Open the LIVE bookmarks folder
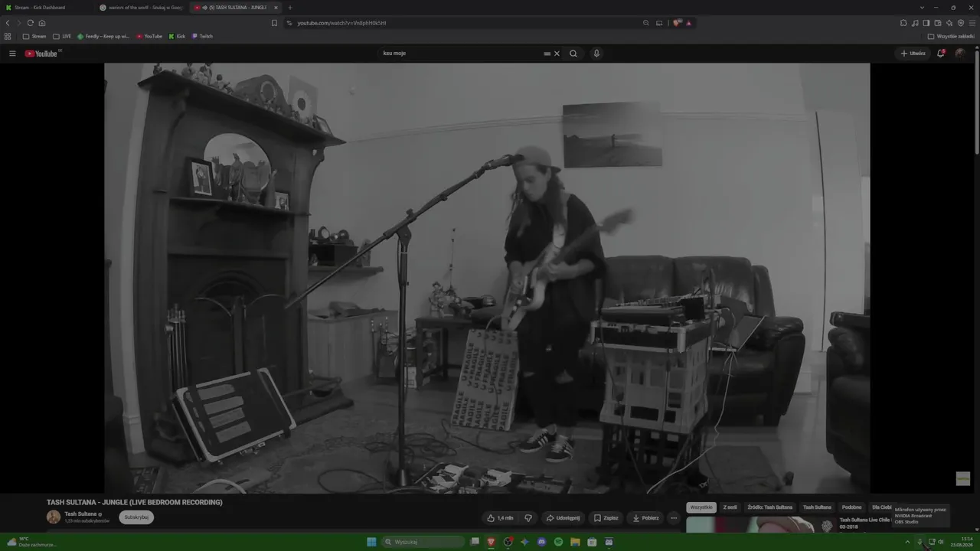 [x=62, y=36]
